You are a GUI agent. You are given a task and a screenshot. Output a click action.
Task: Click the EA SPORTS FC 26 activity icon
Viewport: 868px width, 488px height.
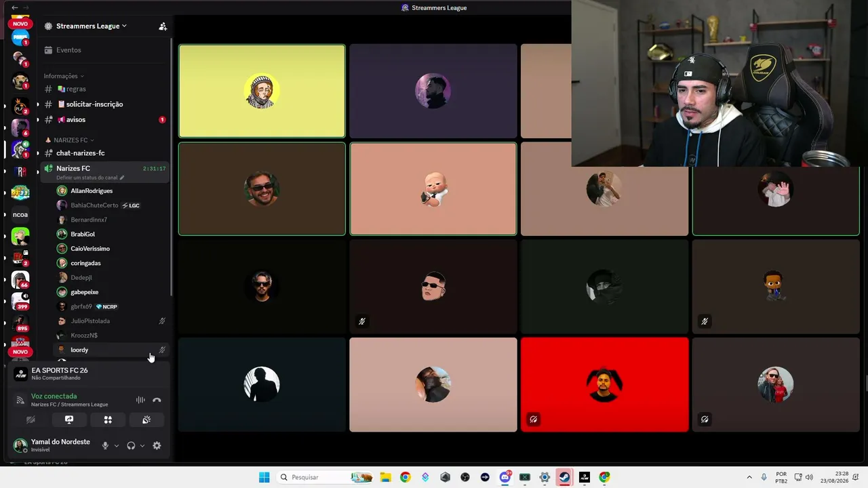pos(20,373)
